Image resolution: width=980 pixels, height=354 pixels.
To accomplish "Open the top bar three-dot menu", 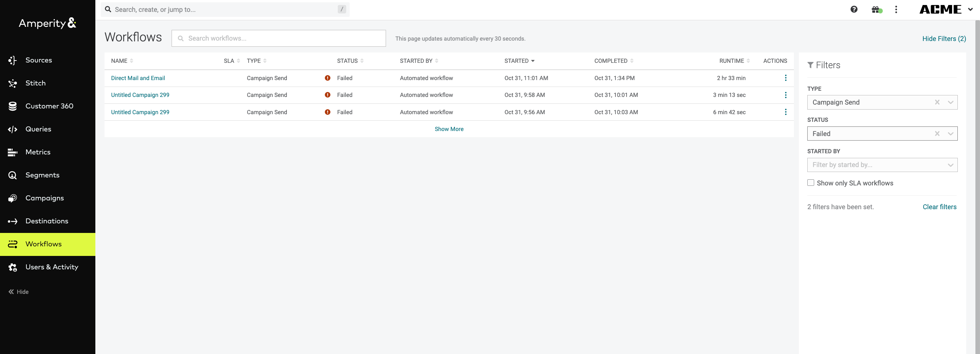I will [896, 9].
